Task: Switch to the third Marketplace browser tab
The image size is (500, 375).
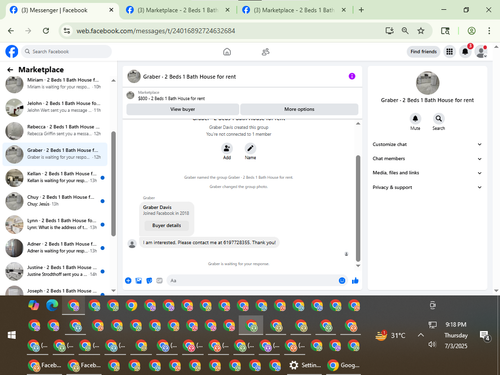Action: 294,10
